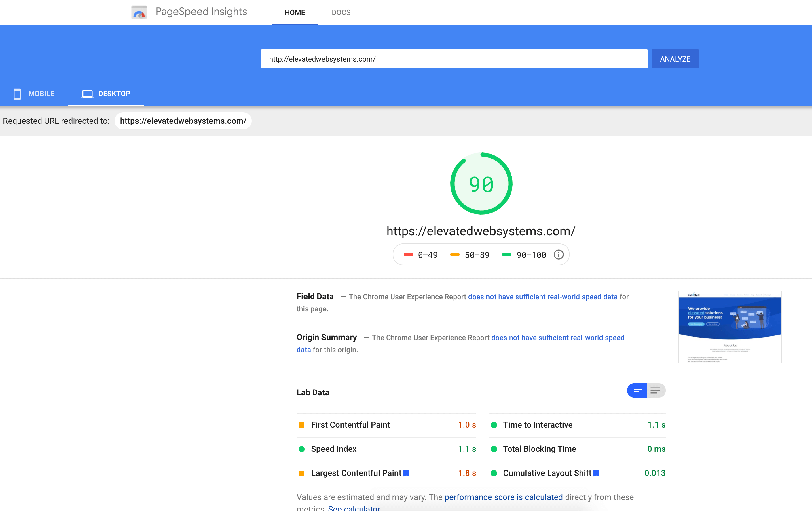Open the website screenshot thumbnail
The image size is (812, 511).
730,327
